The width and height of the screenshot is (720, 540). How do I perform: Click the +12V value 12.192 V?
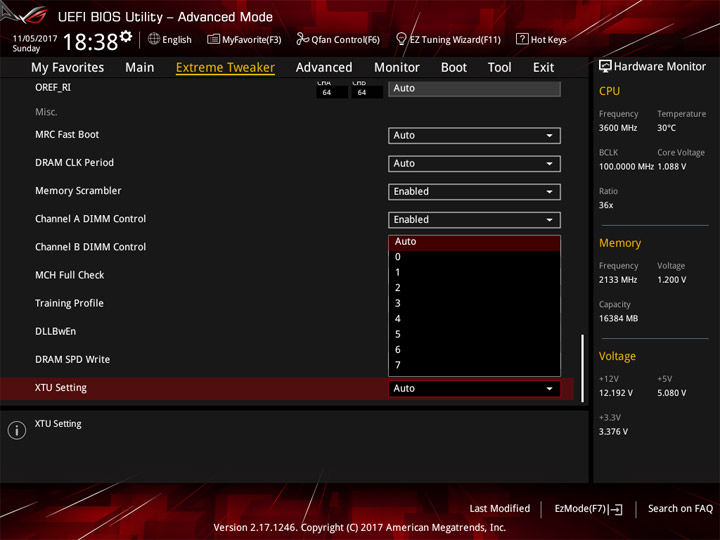pos(615,394)
